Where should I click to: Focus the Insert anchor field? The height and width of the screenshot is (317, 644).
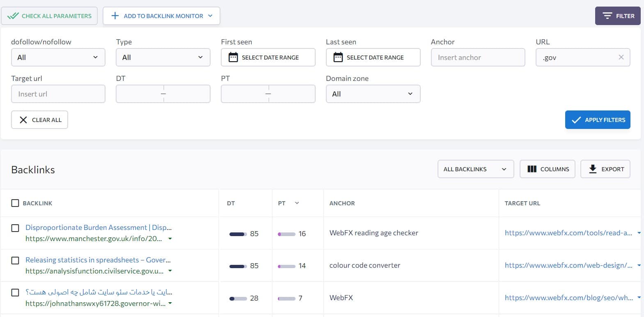coord(478,57)
